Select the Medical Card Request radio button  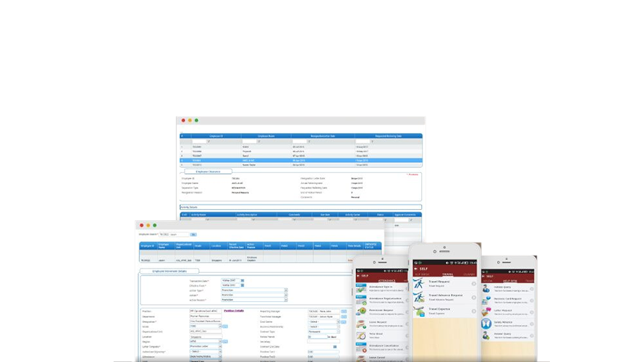click(x=532, y=300)
